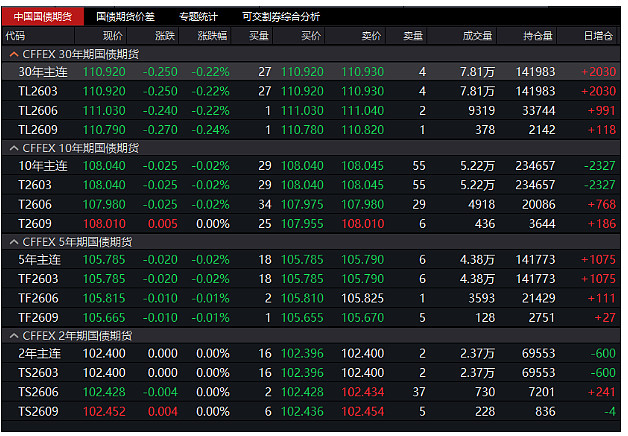The height and width of the screenshot is (436, 628).
Task: Switch to the 中国国债期货 tab
Action: coord(43,16)
